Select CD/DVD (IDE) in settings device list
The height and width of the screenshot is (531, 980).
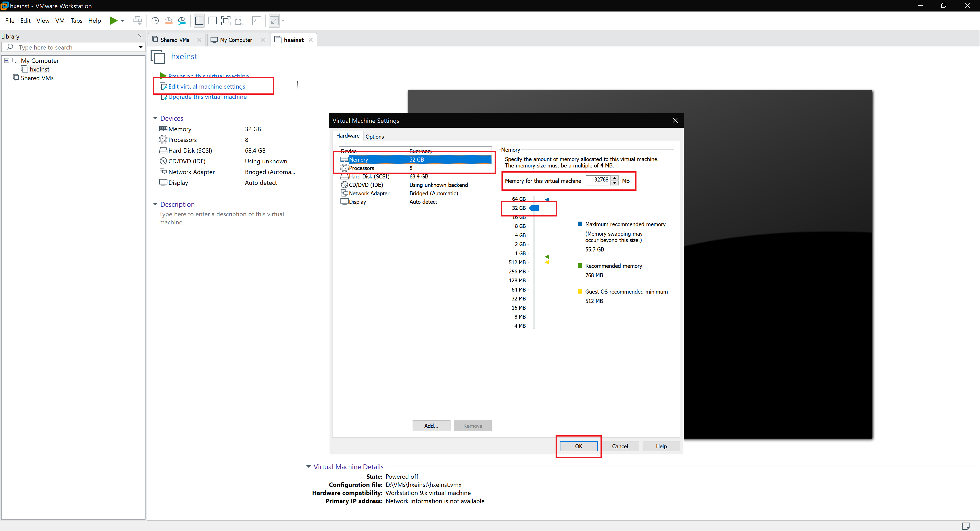(x=415, y=185)
